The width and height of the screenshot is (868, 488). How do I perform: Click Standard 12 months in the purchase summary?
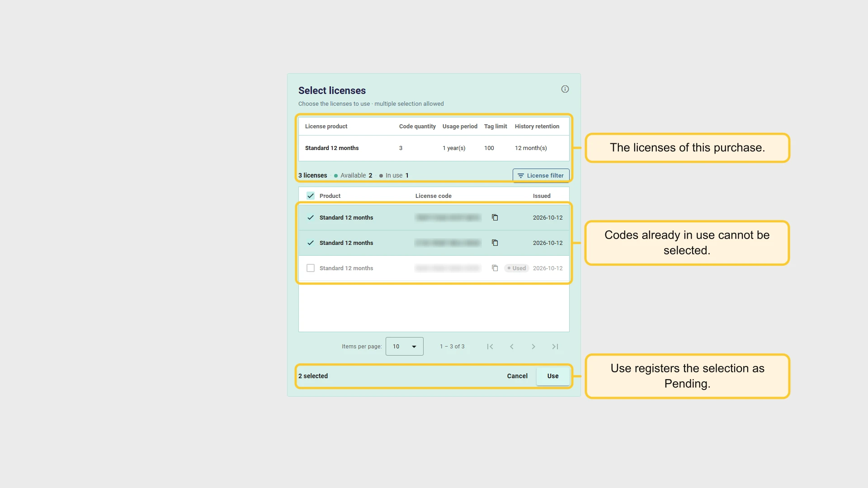coord(332,148)
